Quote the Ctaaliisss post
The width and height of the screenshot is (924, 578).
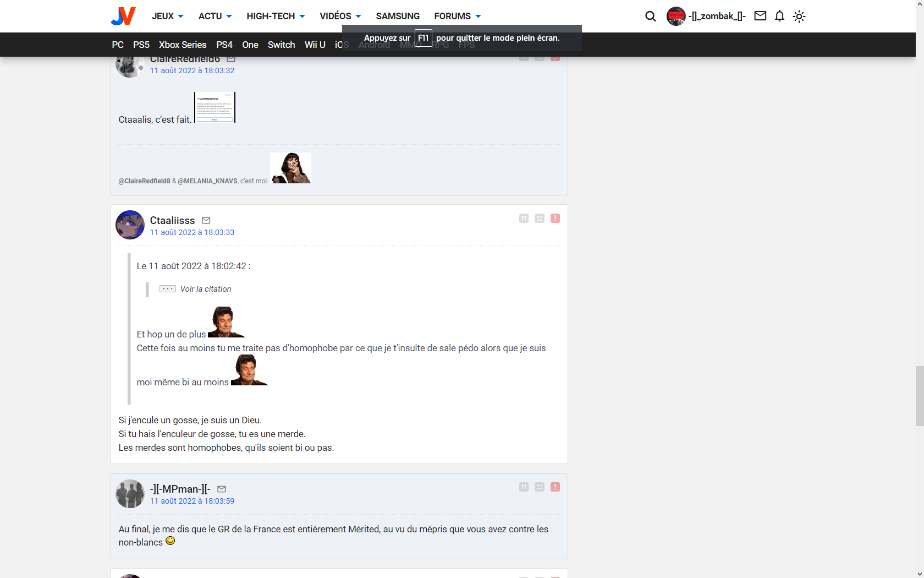pyautogui.click(x=524, y=219)
